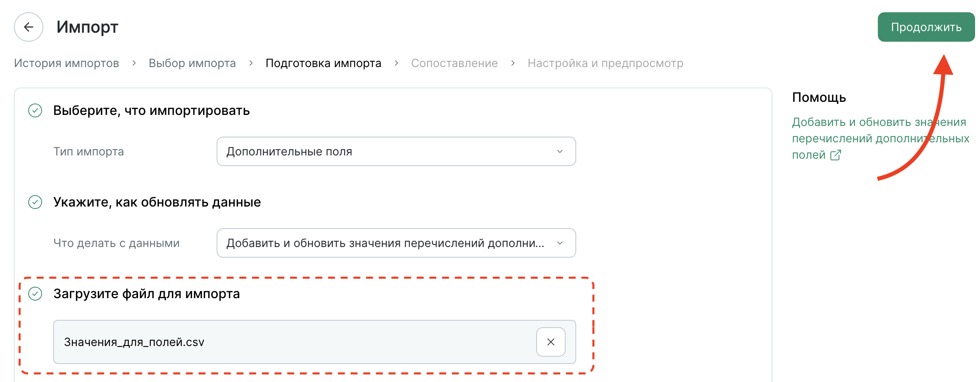
Task: Open История импортов breadcrumb
Action: tap(67, 63)
